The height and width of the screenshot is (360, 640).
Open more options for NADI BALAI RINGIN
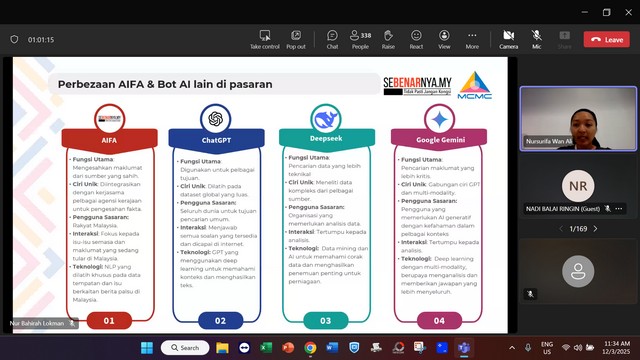(x=619, y=209)
